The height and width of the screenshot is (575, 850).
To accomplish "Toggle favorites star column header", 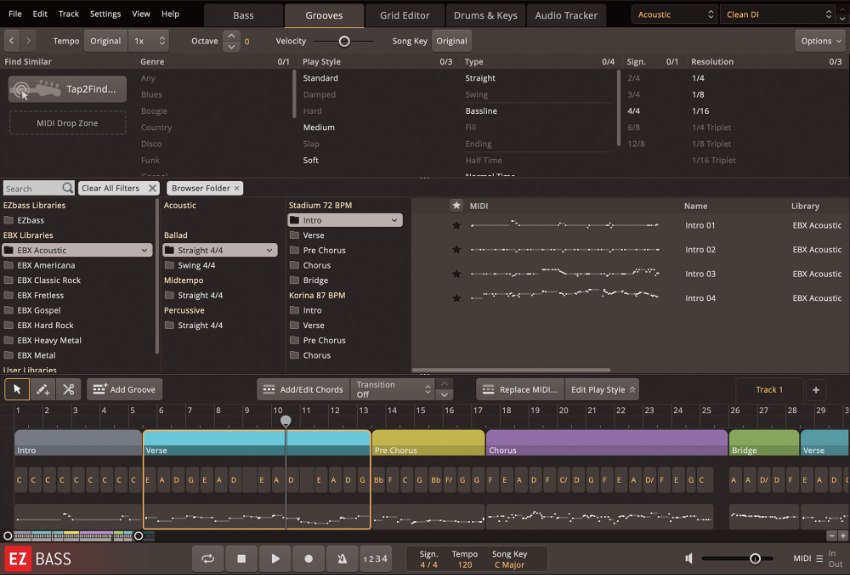I will (x=456, y=205).
